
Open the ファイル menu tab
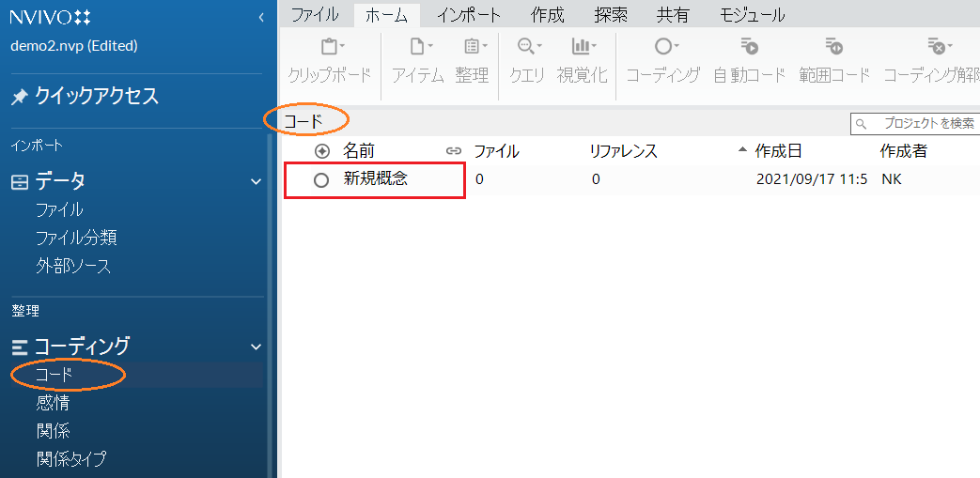[315, 14]
